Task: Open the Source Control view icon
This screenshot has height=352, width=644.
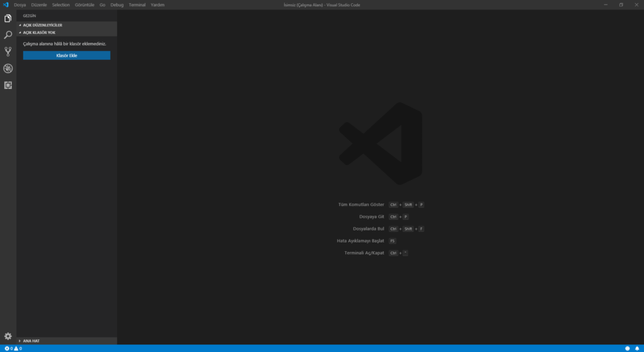Action: point(8,52)
